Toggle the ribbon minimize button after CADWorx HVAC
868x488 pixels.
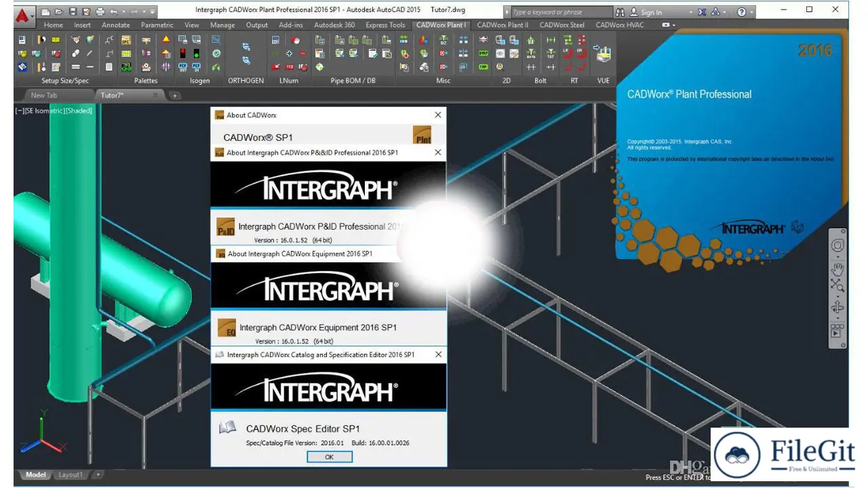[666, 25]
